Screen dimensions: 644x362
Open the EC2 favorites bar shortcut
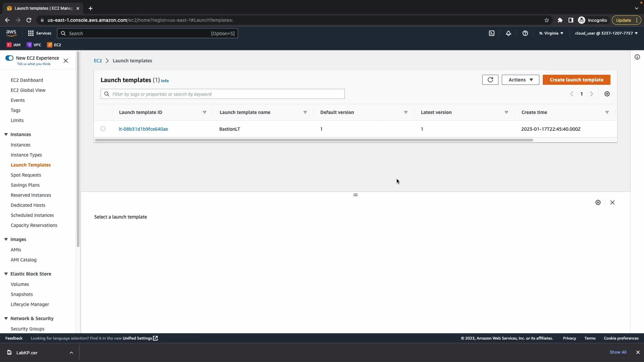click(54, 45)
